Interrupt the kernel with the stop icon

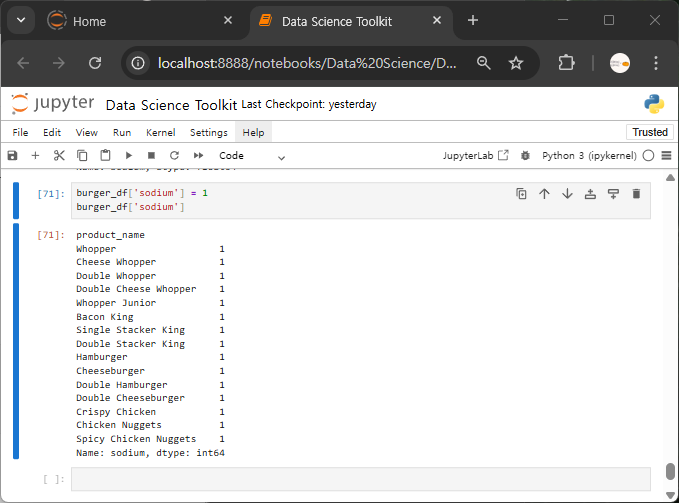click(151, 155)
